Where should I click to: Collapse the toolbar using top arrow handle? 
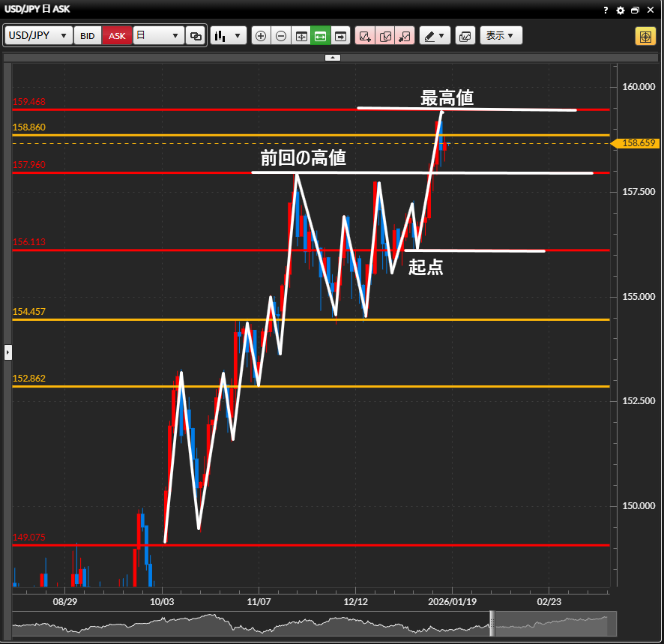point(333,58)
